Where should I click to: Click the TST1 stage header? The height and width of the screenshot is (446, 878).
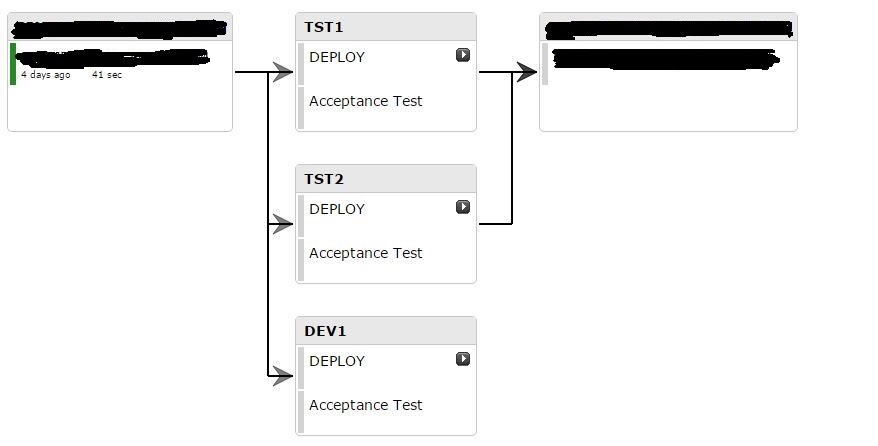(324, 27)
